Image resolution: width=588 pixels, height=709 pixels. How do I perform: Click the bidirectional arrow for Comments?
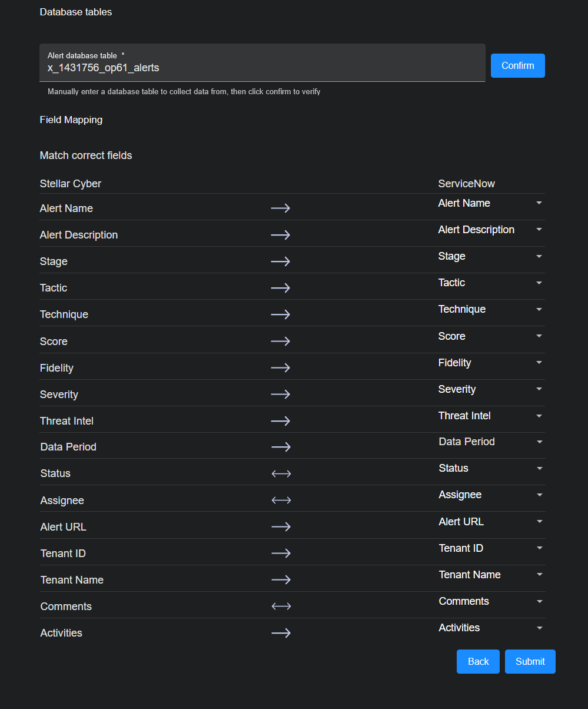(281, 606)
